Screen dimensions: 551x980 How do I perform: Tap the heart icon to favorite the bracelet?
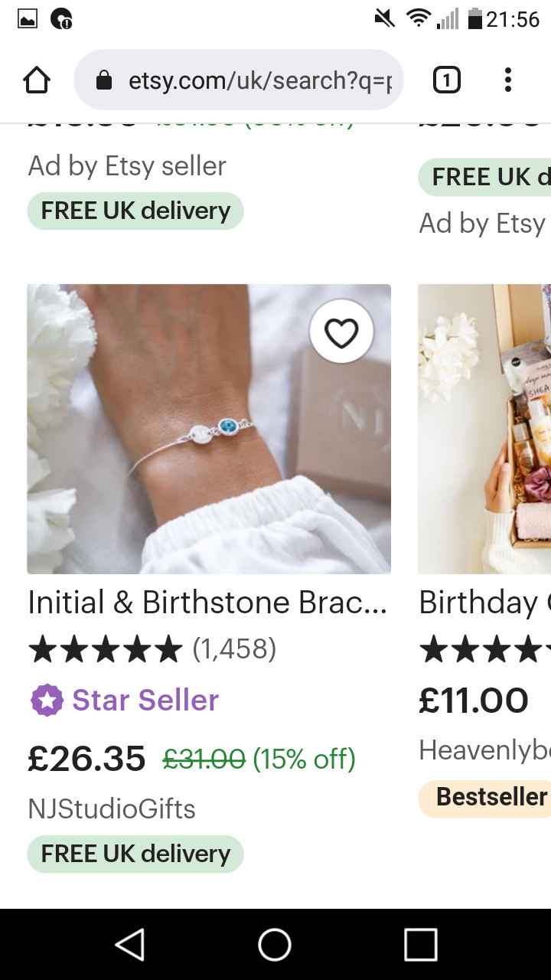coord(342,332)
